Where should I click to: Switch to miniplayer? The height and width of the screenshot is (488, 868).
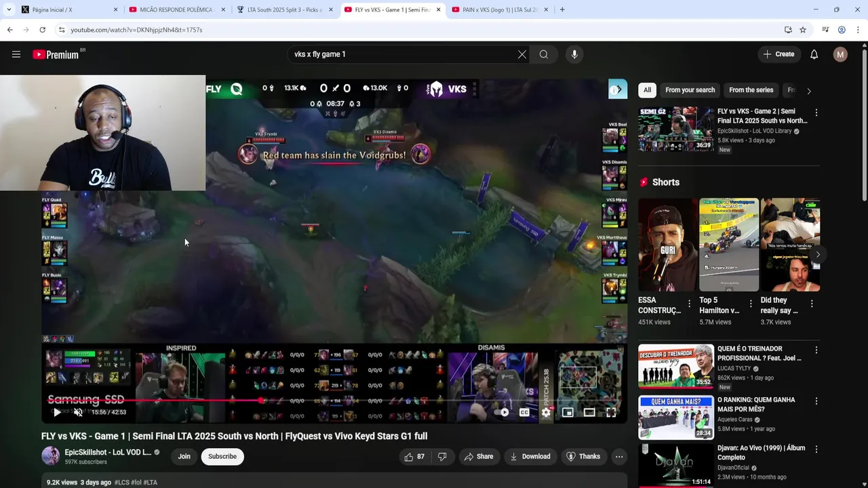(x=568, y=412)
